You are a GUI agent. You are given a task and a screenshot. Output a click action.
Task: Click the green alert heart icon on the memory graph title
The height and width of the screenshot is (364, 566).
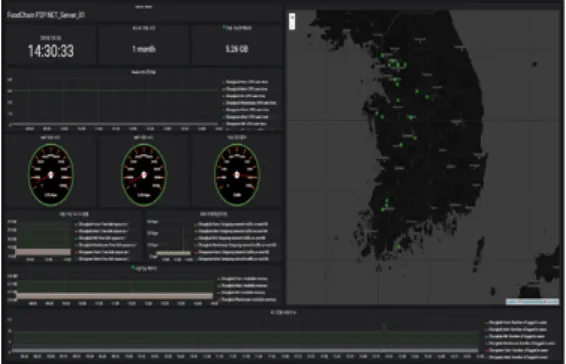(x=133, y=268)
